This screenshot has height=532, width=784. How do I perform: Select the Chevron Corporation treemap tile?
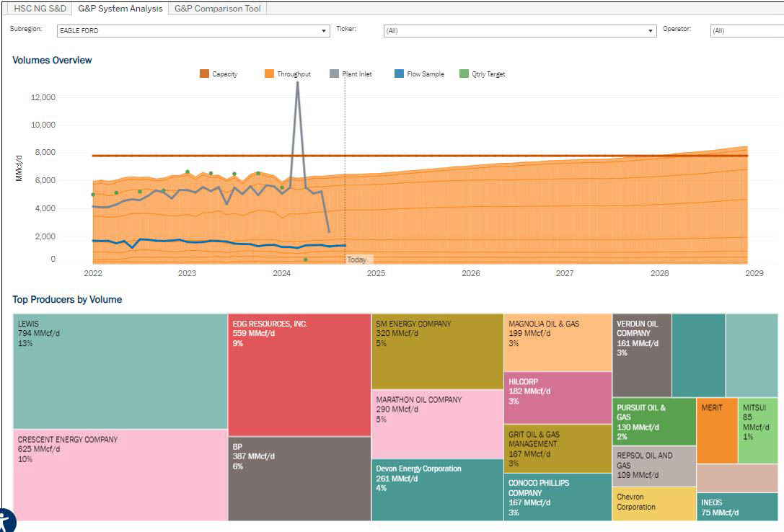[x=654, y=504]
